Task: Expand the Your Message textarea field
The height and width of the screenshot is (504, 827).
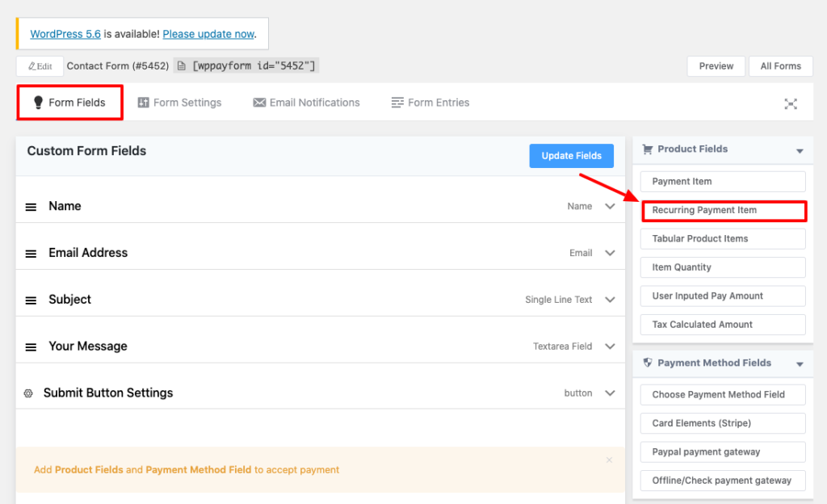Action: pyautogui.click(x=610, y=346)
